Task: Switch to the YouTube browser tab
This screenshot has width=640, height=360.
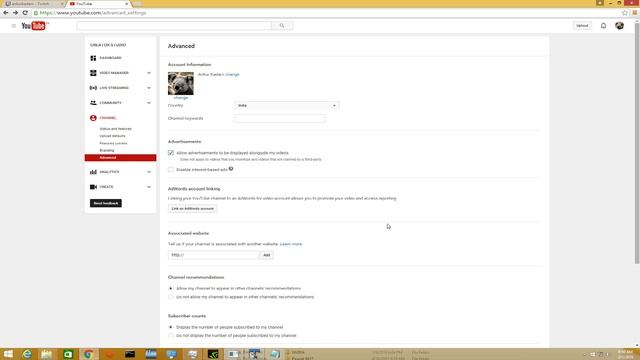Action: point(99,4)
